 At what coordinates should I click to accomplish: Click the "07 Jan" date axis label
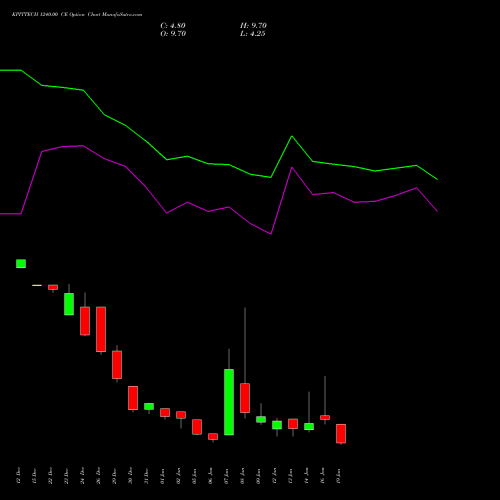click(x=227, y=476)
